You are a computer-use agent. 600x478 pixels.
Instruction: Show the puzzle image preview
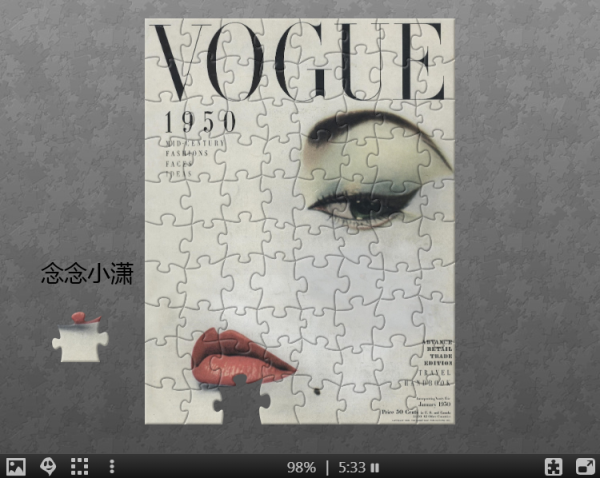pyautogui.click(x=15, y=467)
